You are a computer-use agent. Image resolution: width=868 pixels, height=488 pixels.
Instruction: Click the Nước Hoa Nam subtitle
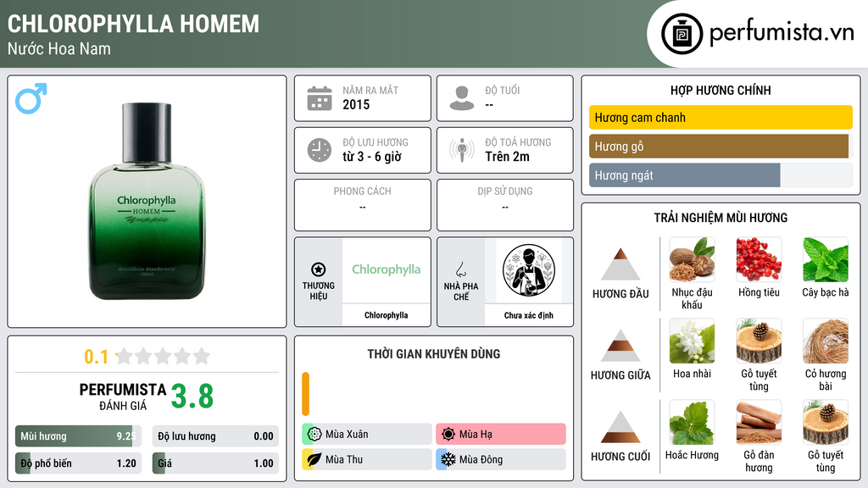click(59, 49)
